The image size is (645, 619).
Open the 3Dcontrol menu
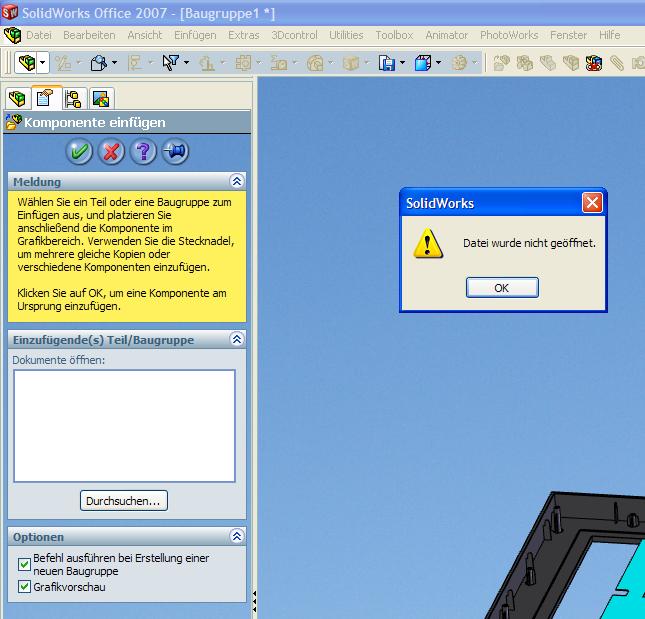pos(295,35)
